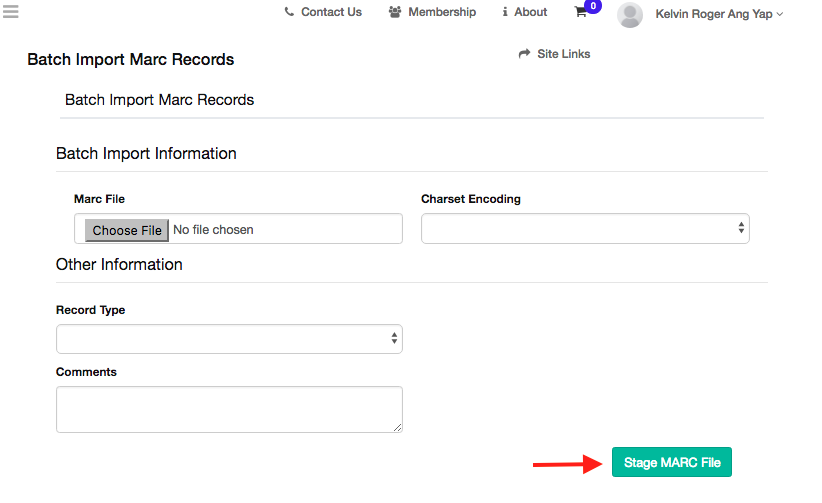Image resolution: width=822 pixels, height=503 pixels.
Task: Click the Comments box resize handle
Action: click(397, 427)
